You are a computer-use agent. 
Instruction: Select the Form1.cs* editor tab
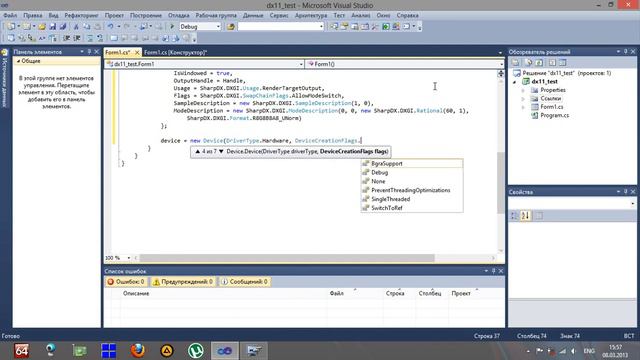118,52
